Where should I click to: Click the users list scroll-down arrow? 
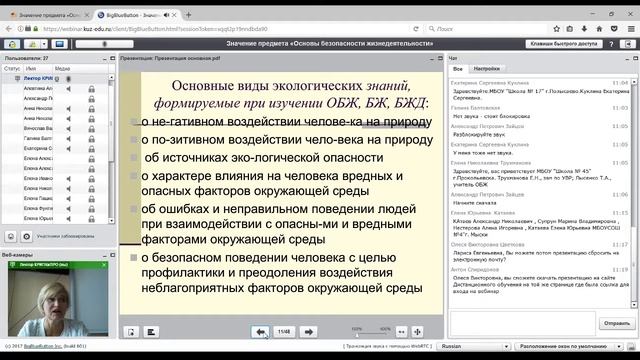click(111, 221)
